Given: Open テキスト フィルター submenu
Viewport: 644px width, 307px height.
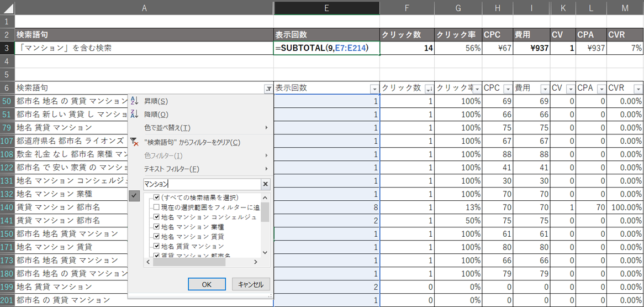Looking at the screenshot, I should click(x=199, y=169).
